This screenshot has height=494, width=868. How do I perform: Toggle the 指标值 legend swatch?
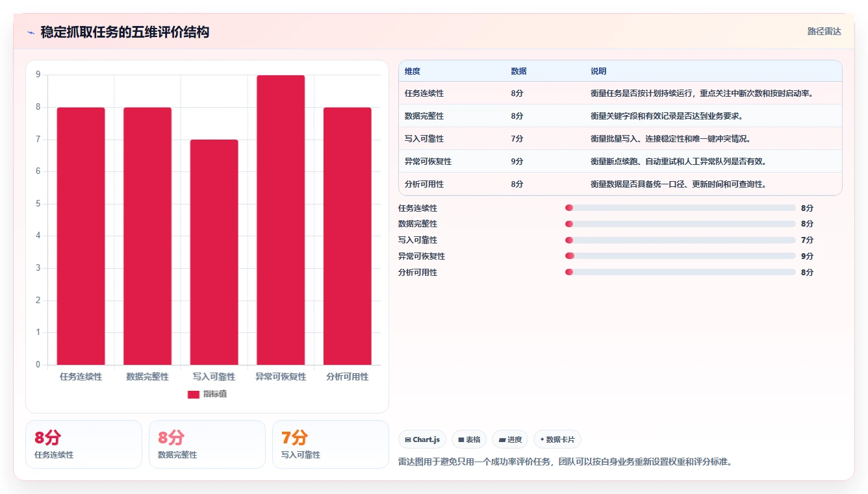[194, 394]
